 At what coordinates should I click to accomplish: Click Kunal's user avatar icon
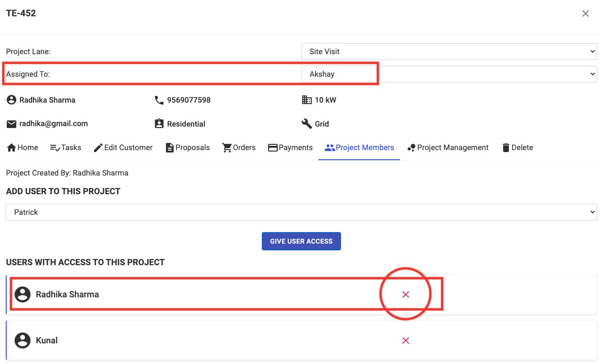coord(23,341)
